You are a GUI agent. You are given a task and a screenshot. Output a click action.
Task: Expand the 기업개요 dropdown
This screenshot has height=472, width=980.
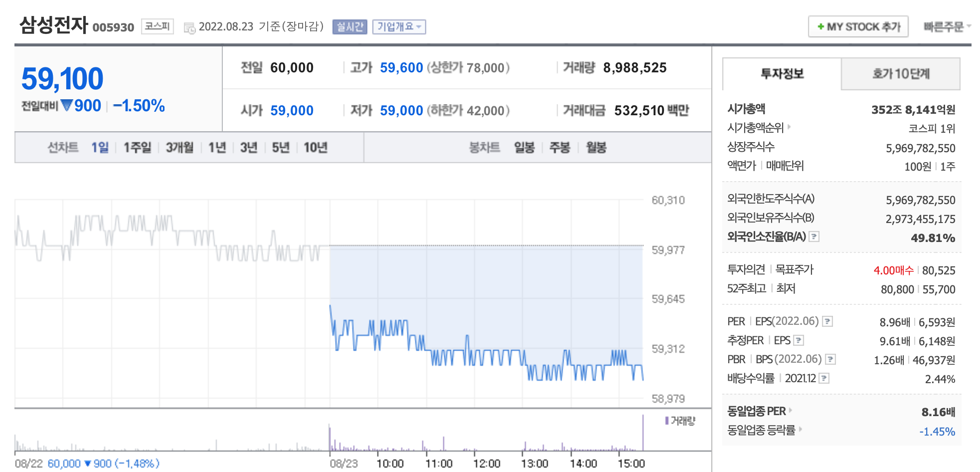(399, 27)
